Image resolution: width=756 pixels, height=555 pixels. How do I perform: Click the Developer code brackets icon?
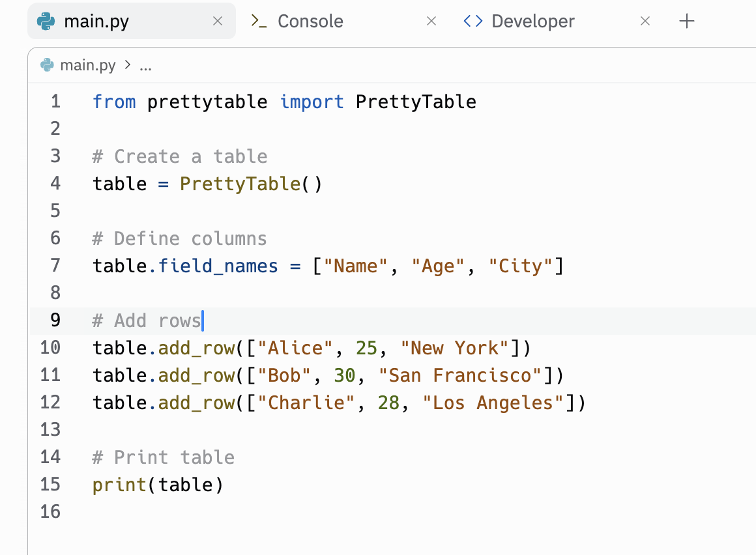coord(472,21)
